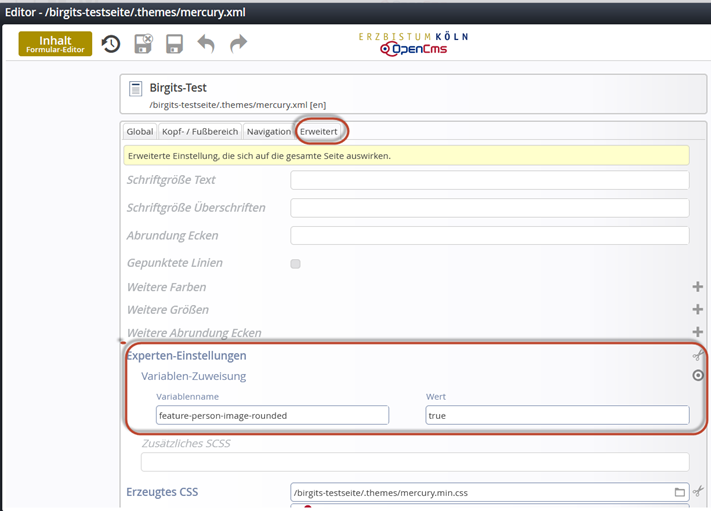The width and height of the screenshot is (711, 511).
Task: Expand Weitere Größen with plus icon
Action: tap(698, 310)
